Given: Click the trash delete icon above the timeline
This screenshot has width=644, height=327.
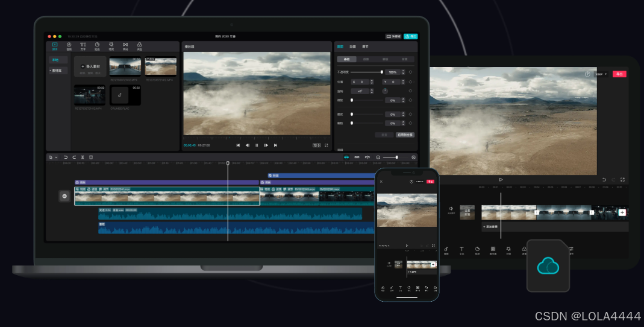Looking at the screenshot, I should pyautogui.click(x=91, y=157).
